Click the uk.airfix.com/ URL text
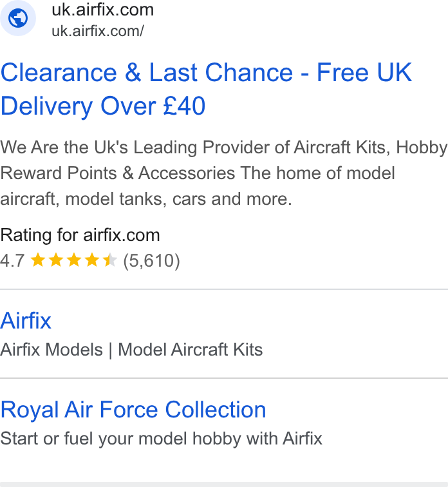 point(98,31)
